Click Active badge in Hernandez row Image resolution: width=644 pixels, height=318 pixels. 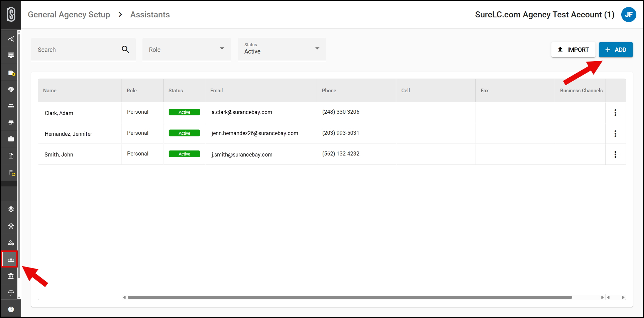point(184,133)
